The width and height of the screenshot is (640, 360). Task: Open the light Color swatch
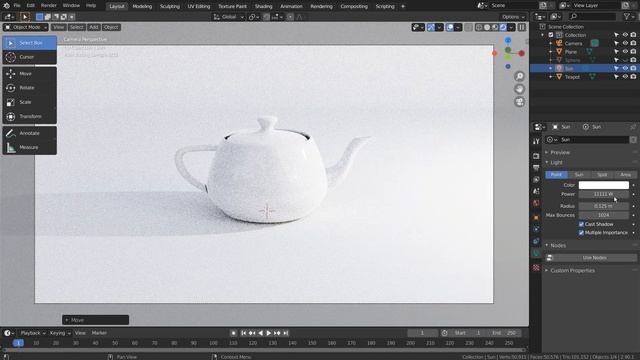(604, 185)
